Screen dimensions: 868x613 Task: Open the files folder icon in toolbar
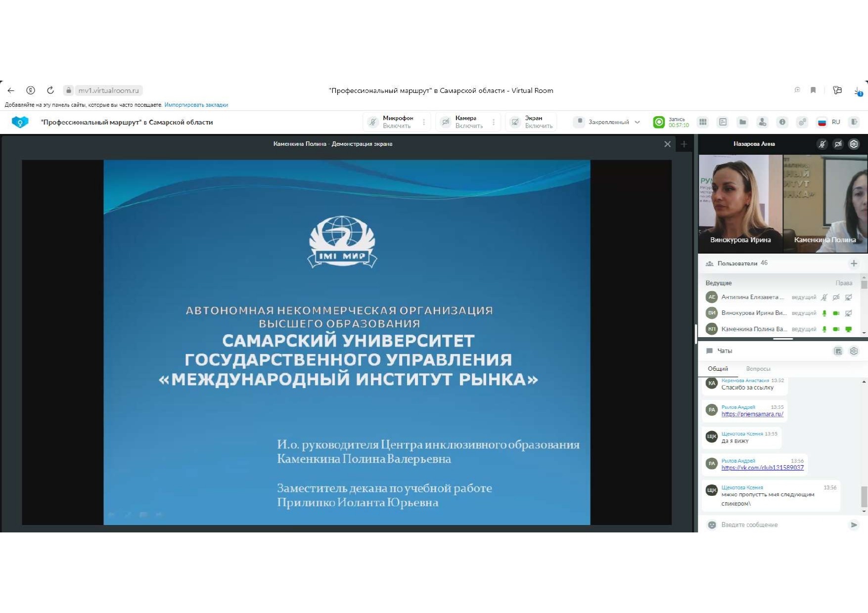point(742,122)
